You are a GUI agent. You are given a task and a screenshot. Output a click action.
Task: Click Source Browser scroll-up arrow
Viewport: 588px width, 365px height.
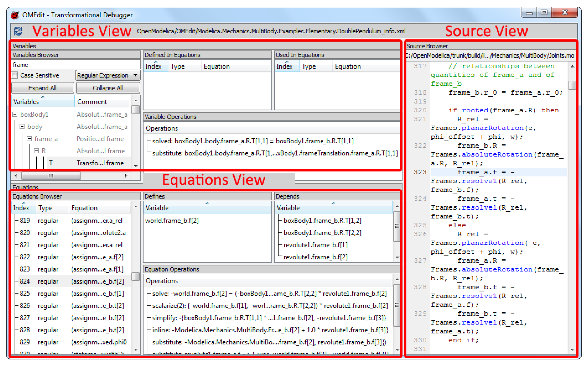pyautogui.click(x=572, y=66)
